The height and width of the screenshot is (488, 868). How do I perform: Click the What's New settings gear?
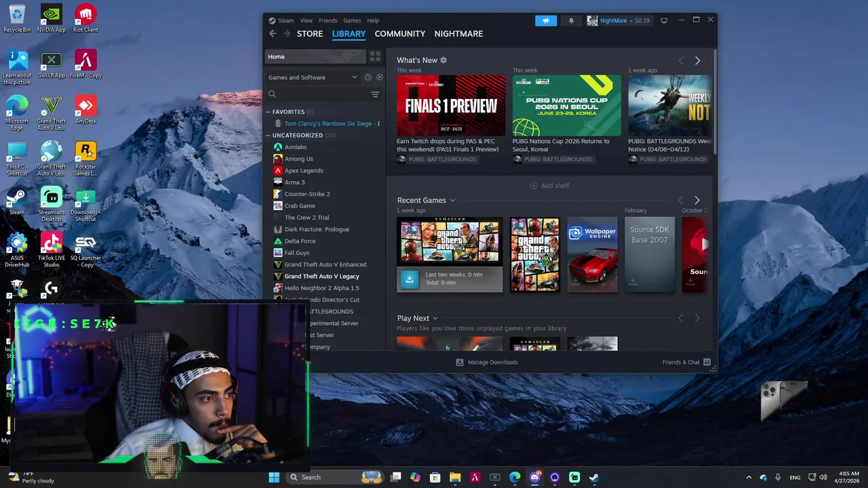tap(443, 60)
